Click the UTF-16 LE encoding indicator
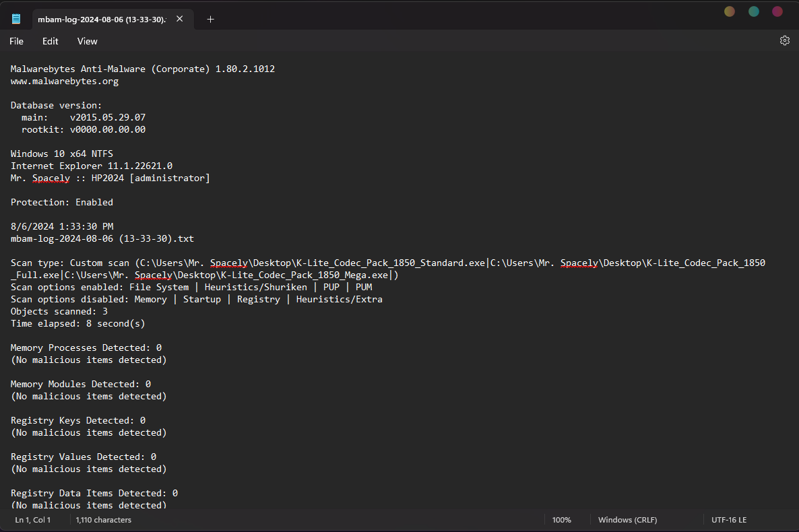Image resolution: width=799 pixels, height=532 pixels. click(729, 520)
